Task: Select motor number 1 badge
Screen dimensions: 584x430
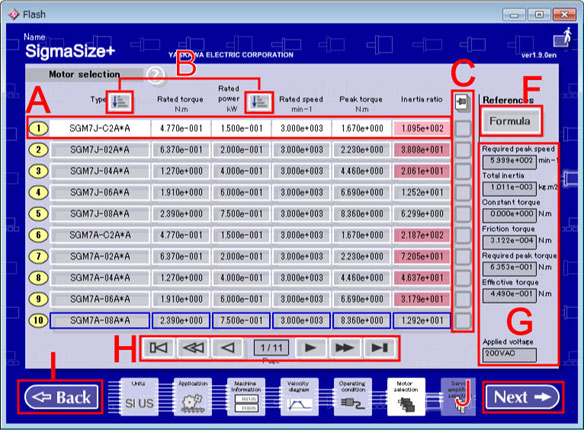Action: 39,128
